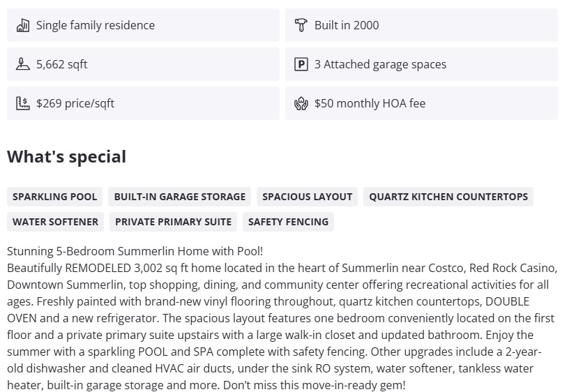569x392 pixels.
Task: Click the building icon beside Single family residence
Action: tap(23, 26)
